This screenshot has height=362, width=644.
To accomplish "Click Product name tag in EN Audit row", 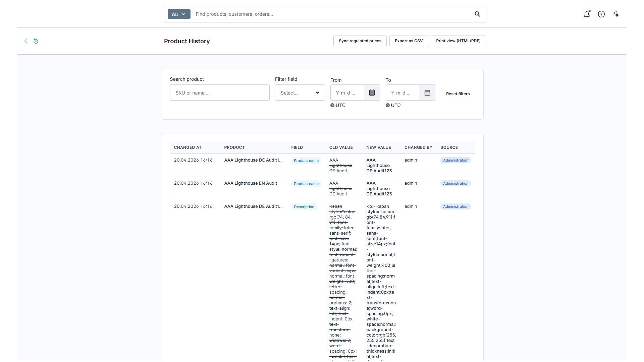I will [x=306, y=184].
